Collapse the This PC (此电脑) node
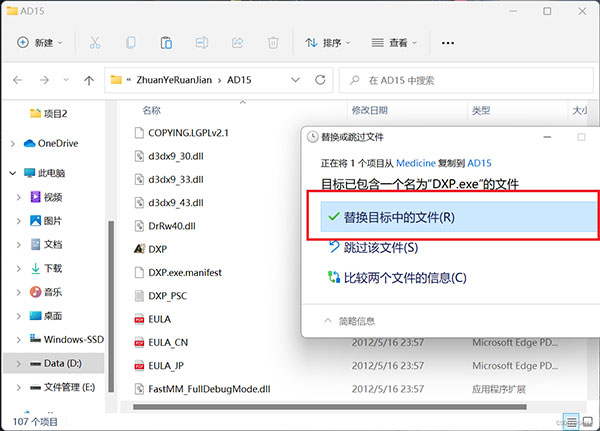The image size is (600, 431). click(x=13, y=173)
